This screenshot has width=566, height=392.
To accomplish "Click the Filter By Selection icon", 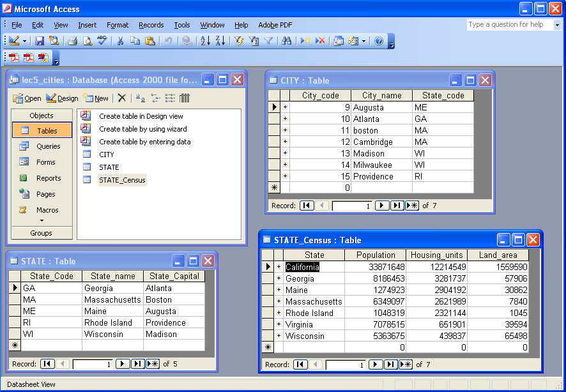I will click(x=239, y=41).
